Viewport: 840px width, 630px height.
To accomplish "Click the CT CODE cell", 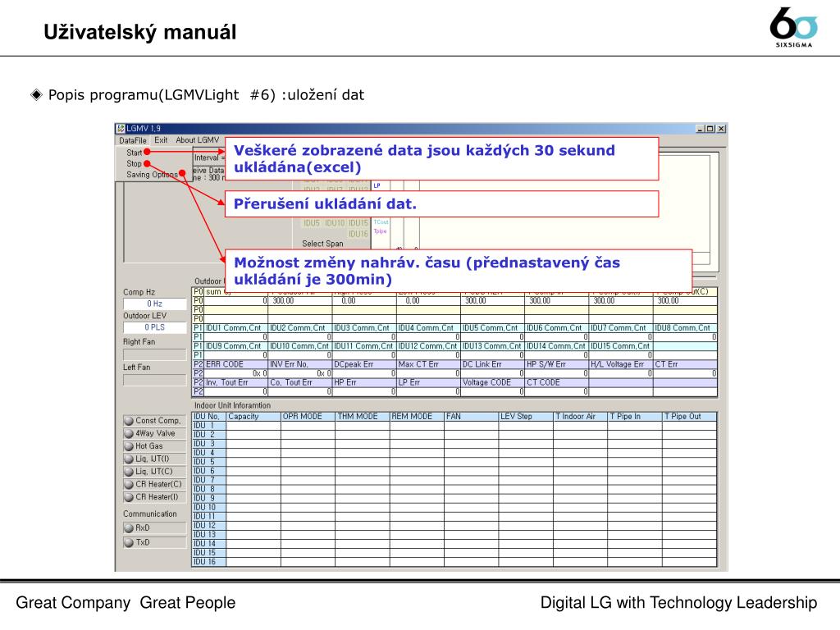I will click(557, 382).
